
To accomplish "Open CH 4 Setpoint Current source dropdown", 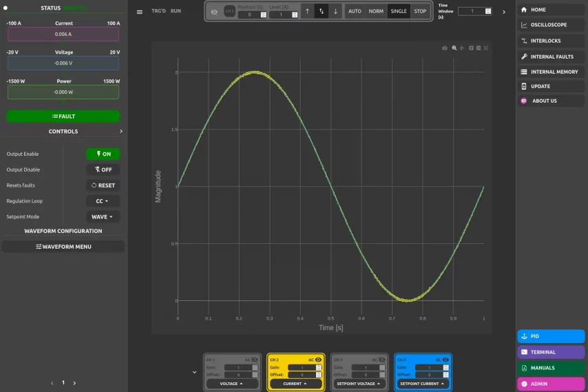I will tap(422, 383).
